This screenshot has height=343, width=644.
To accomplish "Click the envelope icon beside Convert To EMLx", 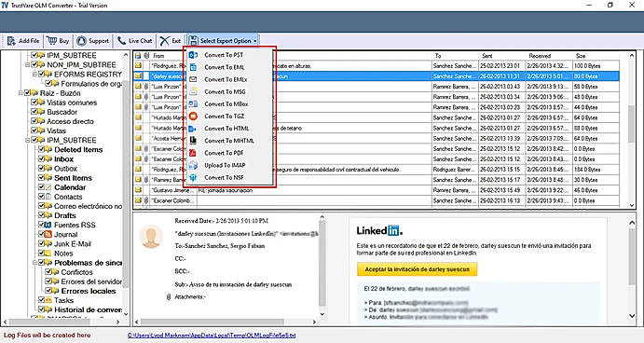I will [x=193, y=79].
